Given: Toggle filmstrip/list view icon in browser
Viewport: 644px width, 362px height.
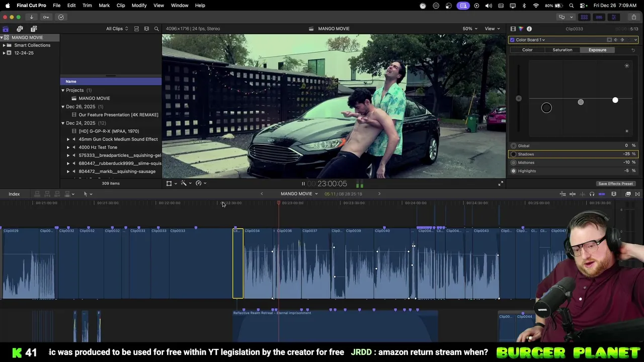Looking at the screenshot, I should (146, 29).
